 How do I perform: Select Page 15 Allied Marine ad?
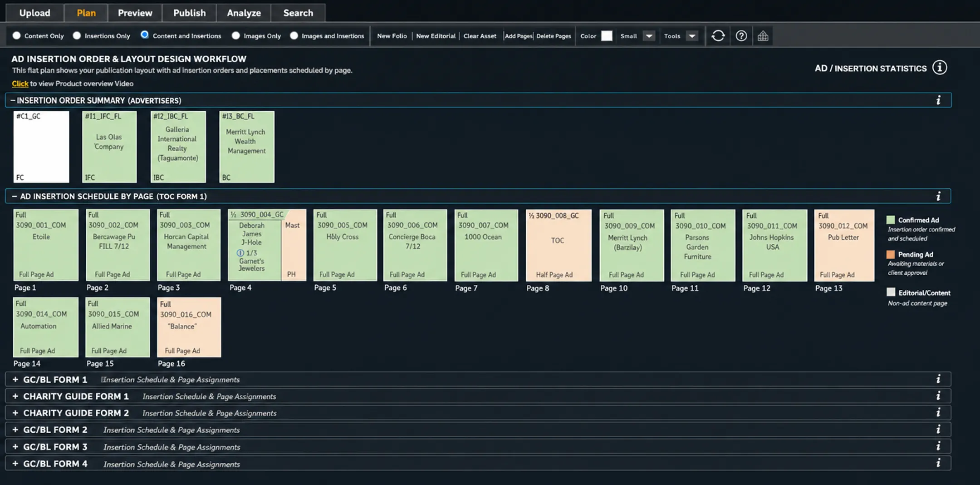pyautogui.click(x=118, y=327)
